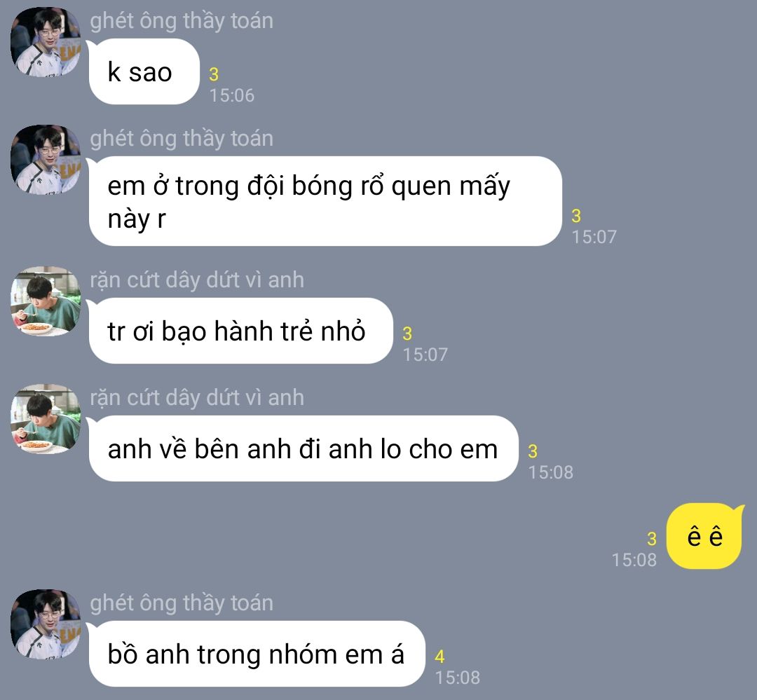Click sender name 'ghét ông thầy toán' above 'k sao'

(182, 21)
